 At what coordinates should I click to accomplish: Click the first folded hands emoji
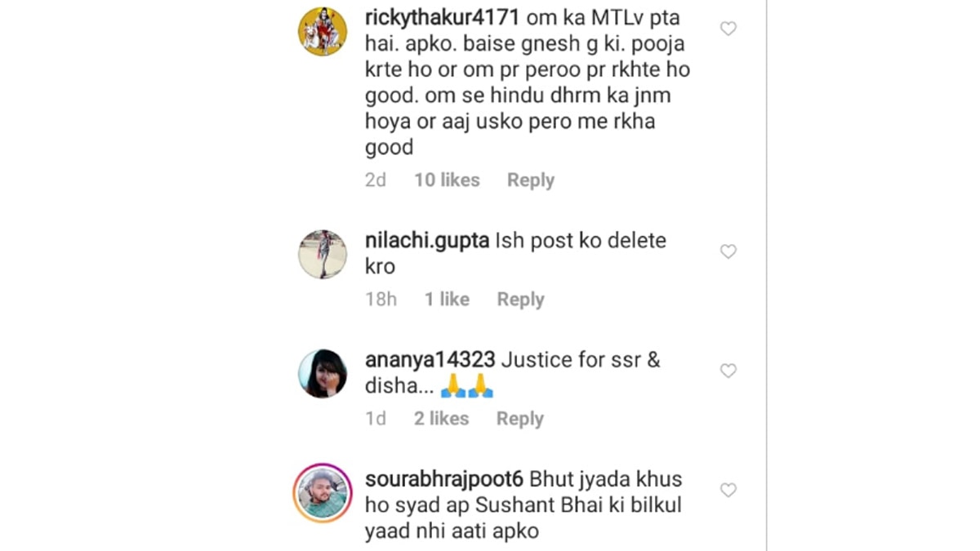452,386
